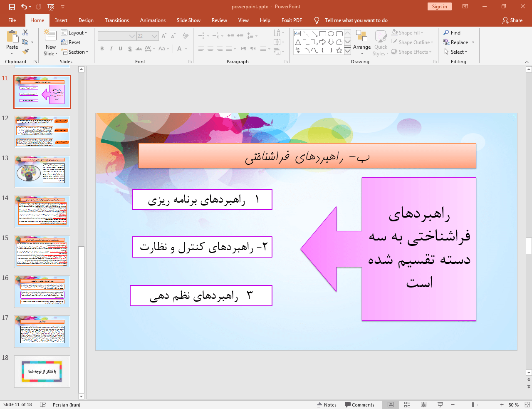Open Shape Fill dropdown
Screen dimensions: 532x409
407,32
